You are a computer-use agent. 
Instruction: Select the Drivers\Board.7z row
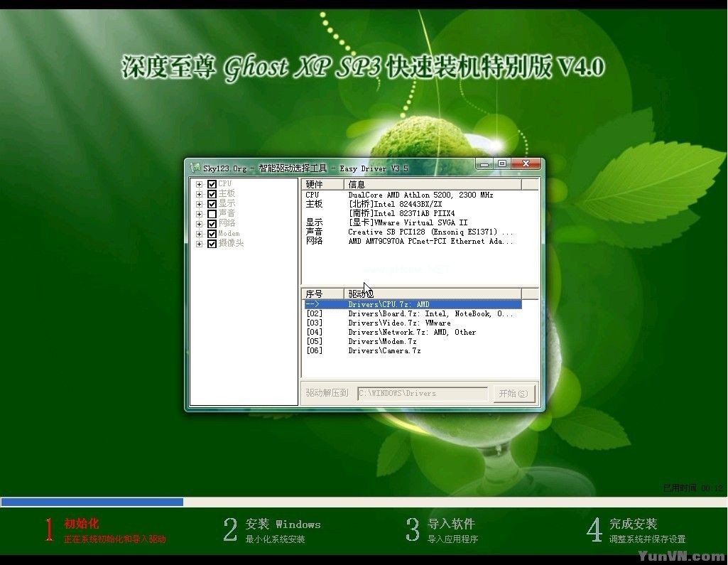(413, 313)
